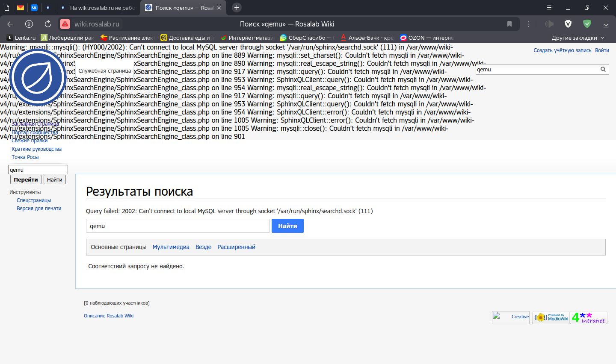Click the red site security warning icon
This screenshot has width=616, height=364.
point(65,24)
